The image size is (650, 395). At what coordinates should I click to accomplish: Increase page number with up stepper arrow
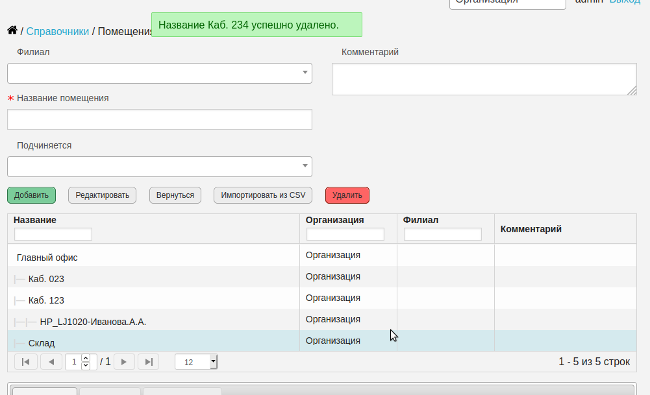tap(86, 358)
